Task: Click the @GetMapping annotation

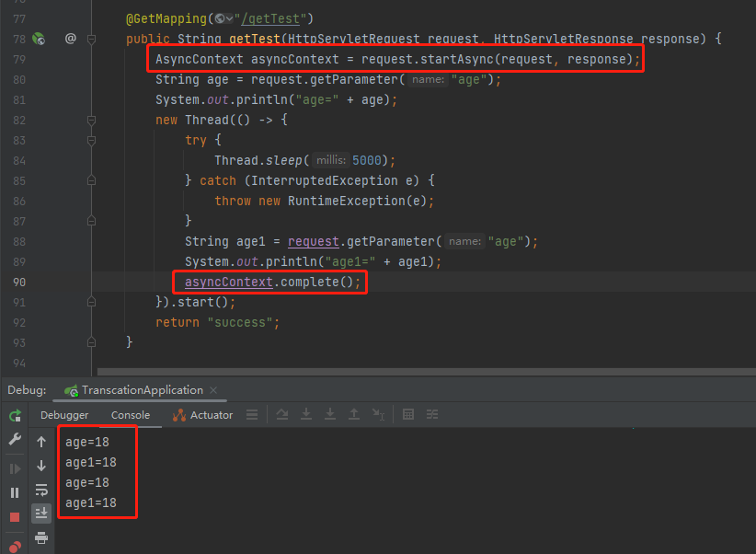Action: click(x=166, y=18)
